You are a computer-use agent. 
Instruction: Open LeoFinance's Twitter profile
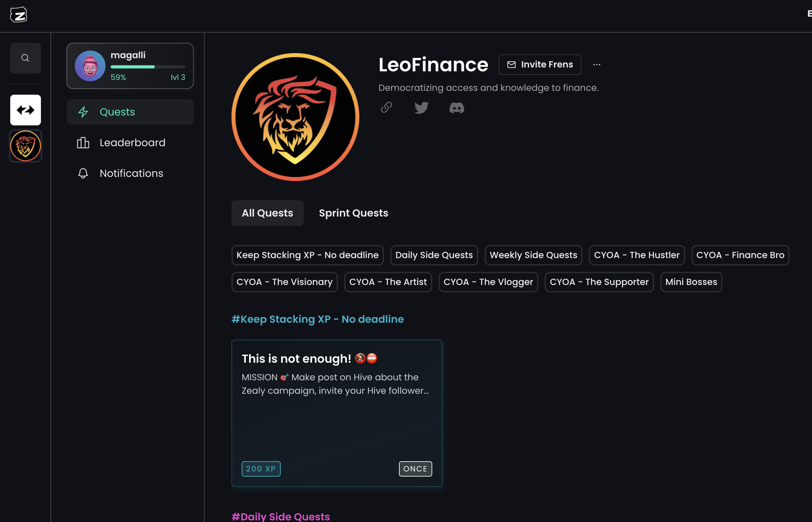(x=421, y=107)
